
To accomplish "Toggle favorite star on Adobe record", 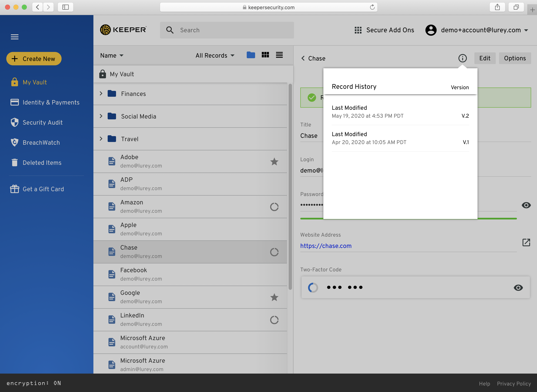I will [274, 161].
